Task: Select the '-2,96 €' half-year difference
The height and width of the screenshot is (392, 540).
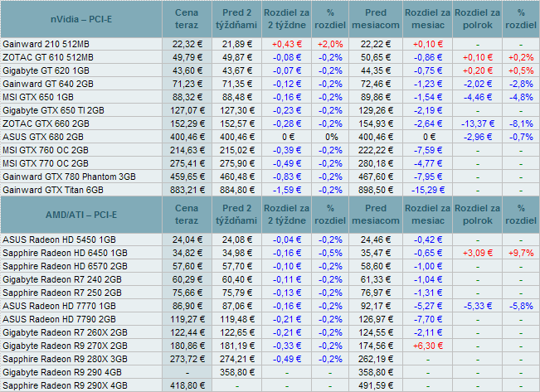Action: point(478,137)
